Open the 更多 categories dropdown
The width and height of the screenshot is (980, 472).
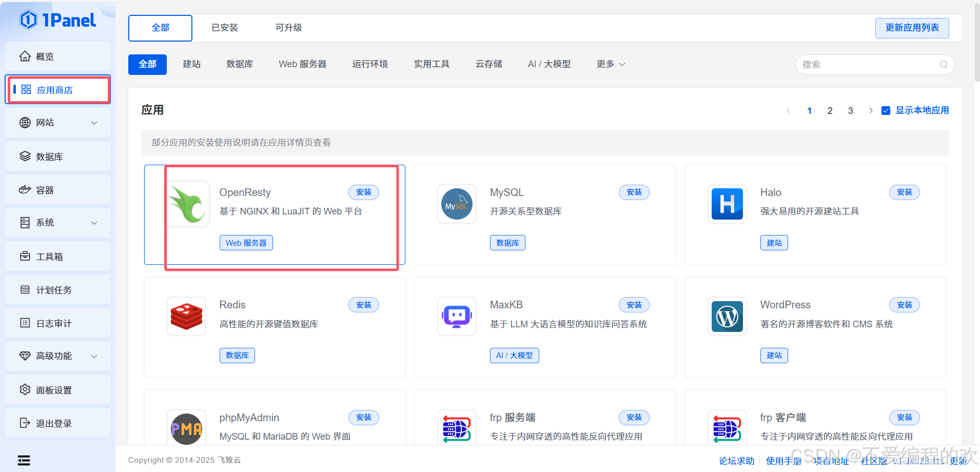pyautogui.click(x=611, y=64)
